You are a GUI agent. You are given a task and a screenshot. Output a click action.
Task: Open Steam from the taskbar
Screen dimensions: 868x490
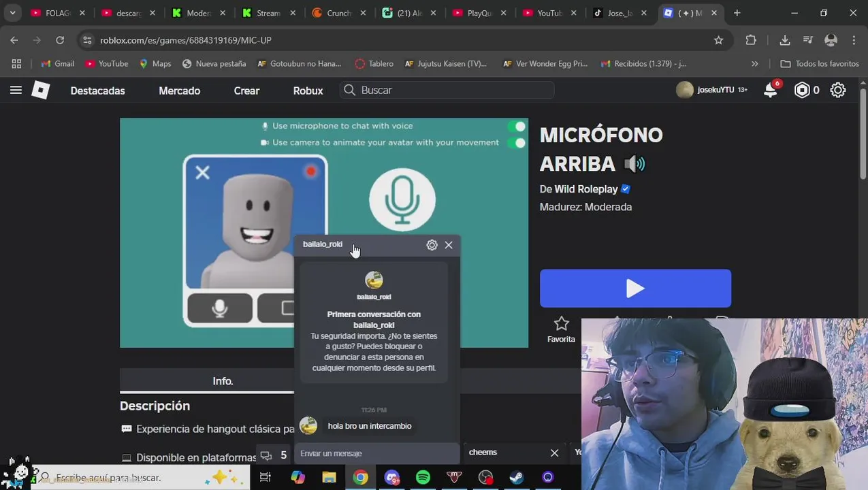(517, 478)
